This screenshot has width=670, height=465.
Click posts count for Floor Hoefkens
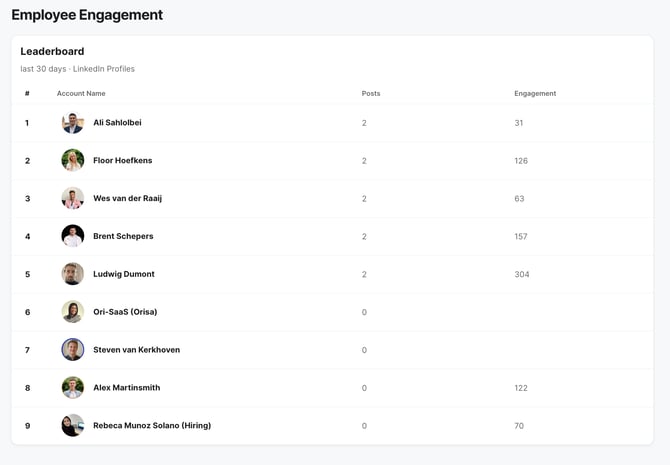coord(364,161)
